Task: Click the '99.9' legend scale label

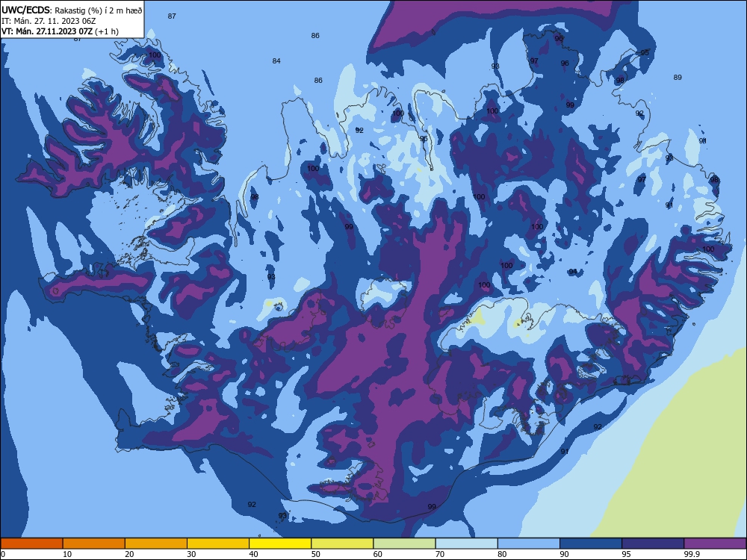Action: coord(691,554)
